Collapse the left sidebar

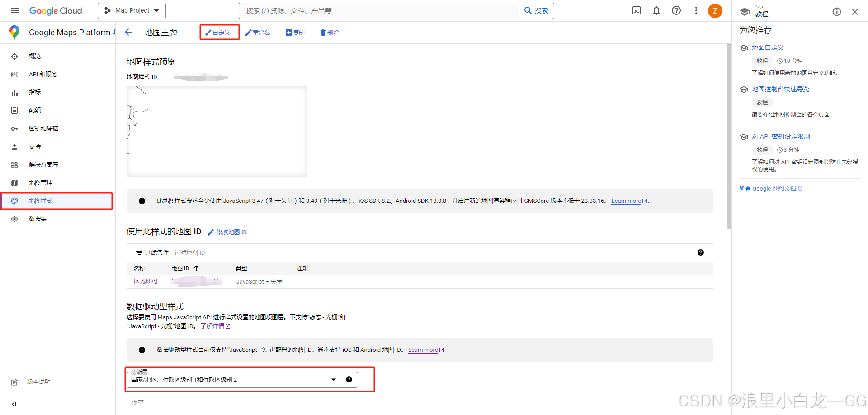(14, 404)
